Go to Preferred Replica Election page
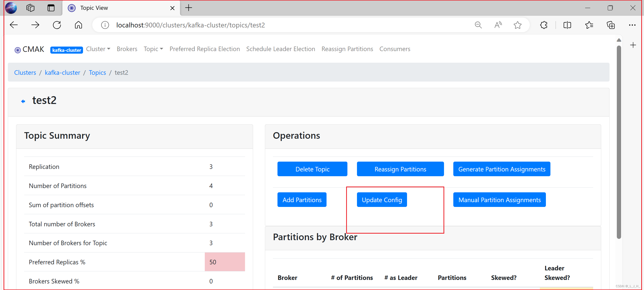Viewport: 644px width, 290px height. [205, 49]
